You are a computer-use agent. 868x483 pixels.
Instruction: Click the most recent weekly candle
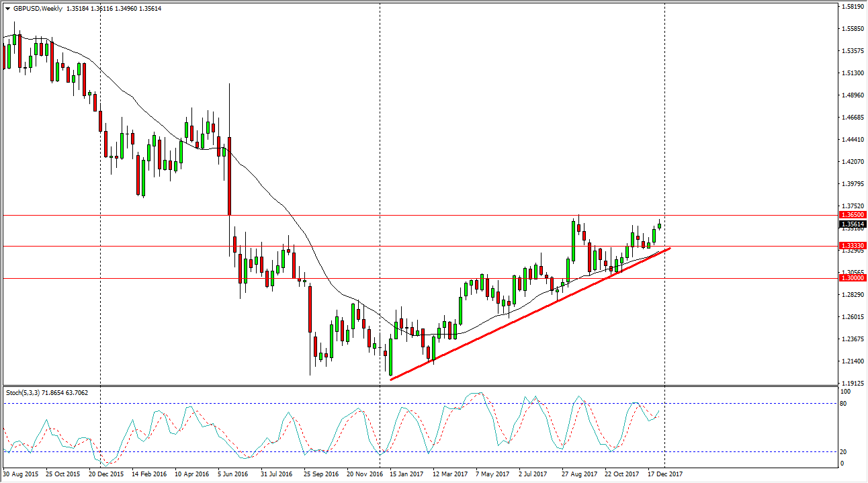tap(660, 226)
